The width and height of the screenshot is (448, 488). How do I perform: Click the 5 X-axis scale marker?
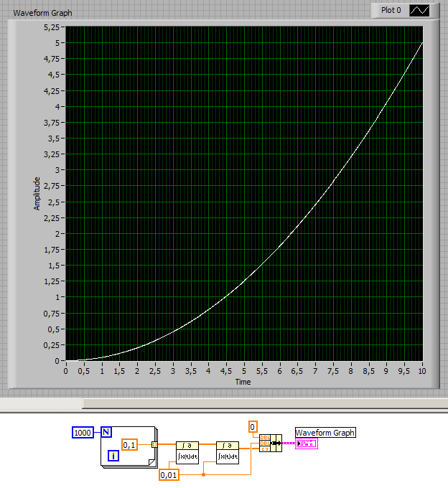point(244,371)
